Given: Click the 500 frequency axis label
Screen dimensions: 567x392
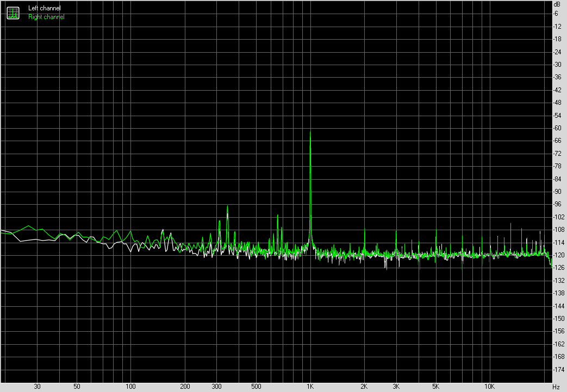Looking at the screenshot, I should pyautogui.click(x=256, y=387).
